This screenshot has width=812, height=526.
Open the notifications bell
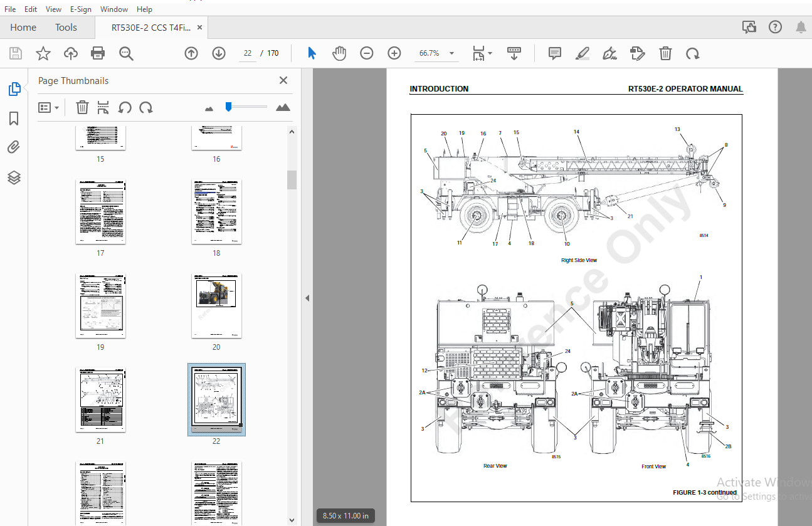(x=801, y=27)
